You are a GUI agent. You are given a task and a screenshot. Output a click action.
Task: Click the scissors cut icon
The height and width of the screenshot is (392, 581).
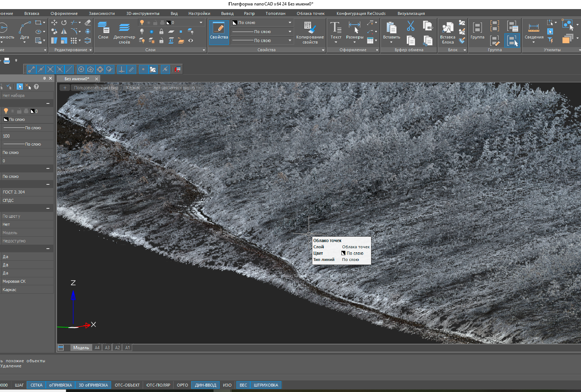[x=410, y=26]
